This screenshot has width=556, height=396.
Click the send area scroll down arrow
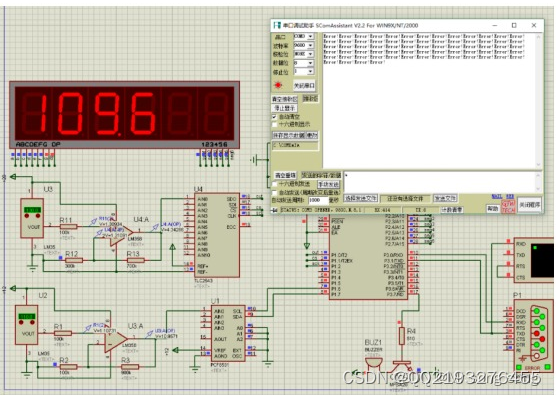(x=538, y=189)
